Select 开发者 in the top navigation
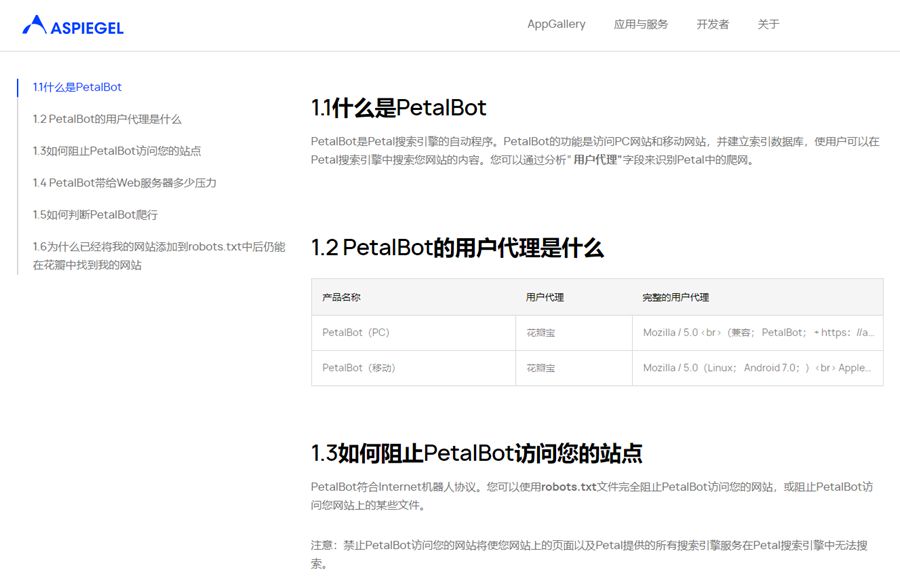Image resolution: width=900 pixels, height=583 pixels. point(713,24)
